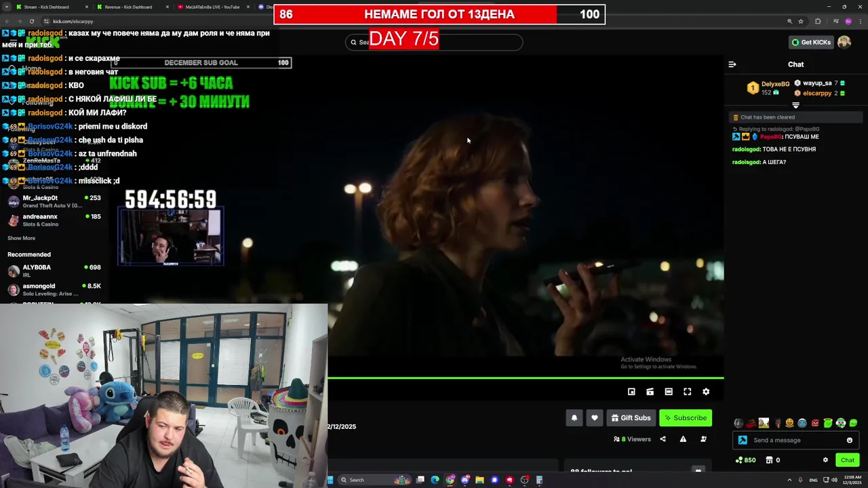Open the Chrome profile DJ avatar
Viewport: 868px width, 488px height.
[x=848, y=21]
